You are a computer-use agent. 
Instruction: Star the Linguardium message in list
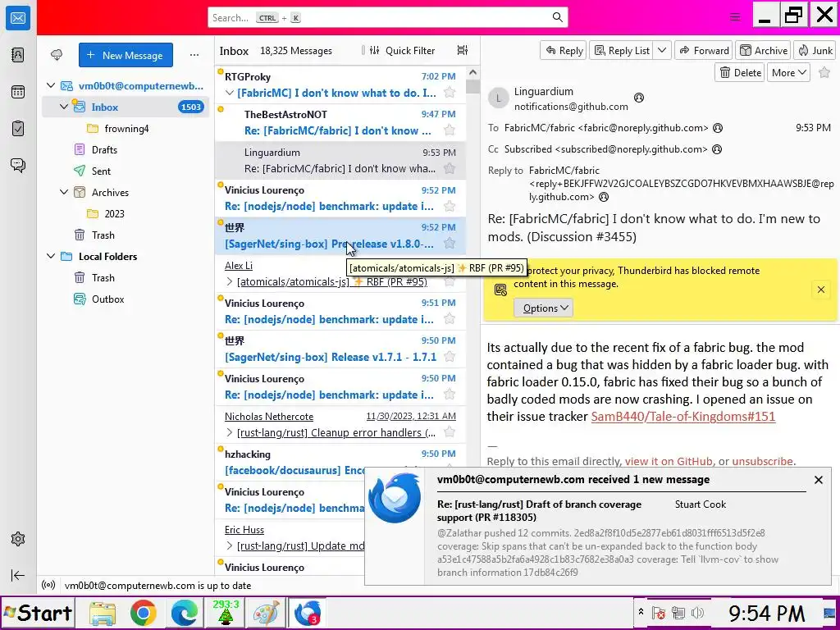tap(450, 168)
